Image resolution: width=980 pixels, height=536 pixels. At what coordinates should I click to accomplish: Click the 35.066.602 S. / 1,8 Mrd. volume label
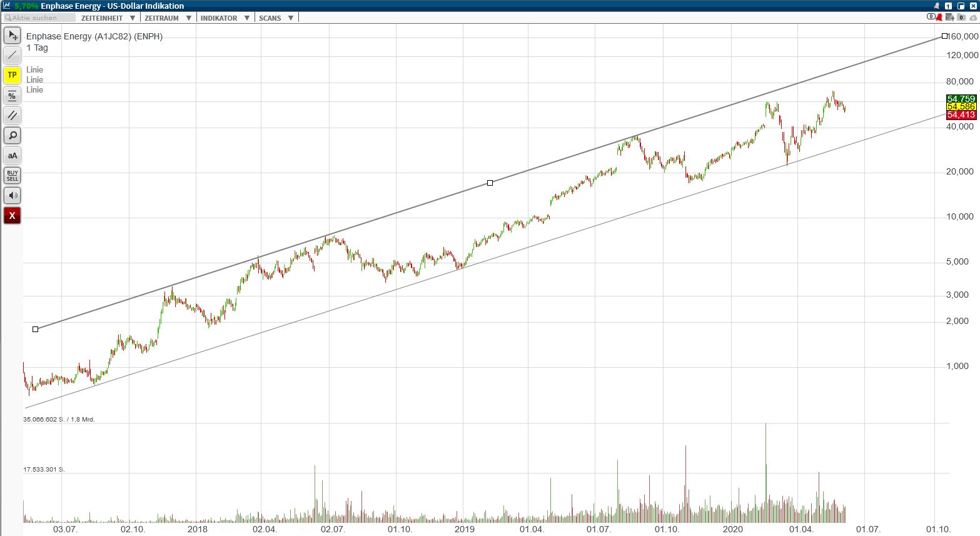click(59, 419)
